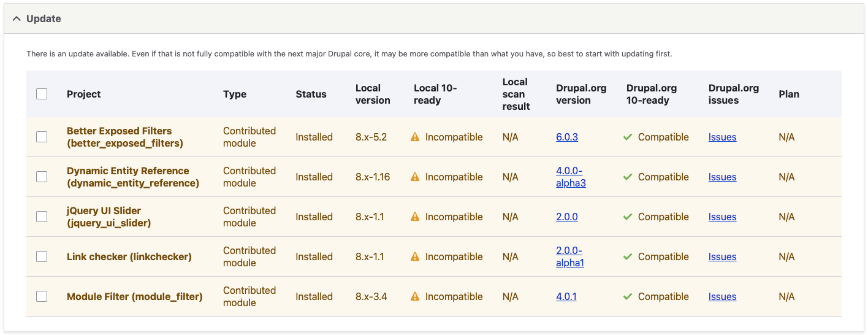Check the jQuery UI Slider row checkbox
The height and width of the screenshot is (335, 868).
pos(42,217)
